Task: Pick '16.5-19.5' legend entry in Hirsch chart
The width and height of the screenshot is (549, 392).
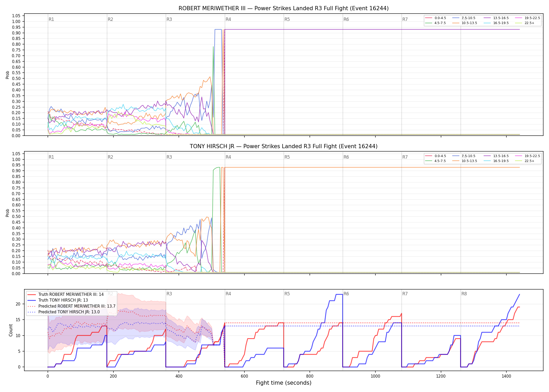Action: (x=496, y=161)
